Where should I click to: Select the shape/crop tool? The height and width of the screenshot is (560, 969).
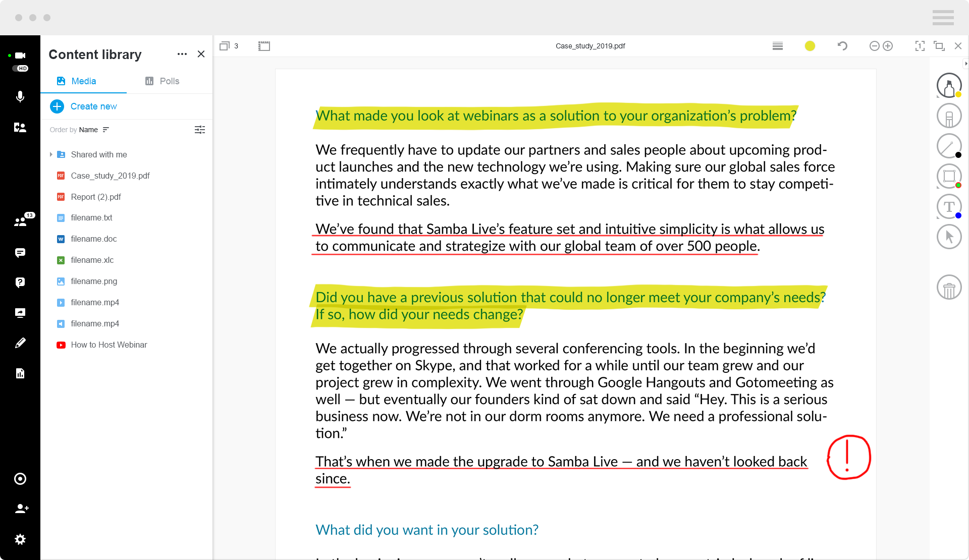[948, 176]
